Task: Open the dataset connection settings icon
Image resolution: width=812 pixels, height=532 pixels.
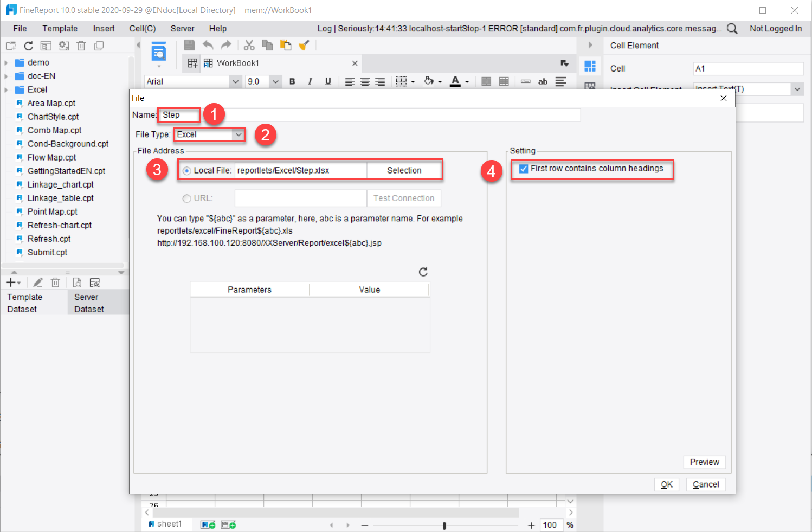Action: 95,283
